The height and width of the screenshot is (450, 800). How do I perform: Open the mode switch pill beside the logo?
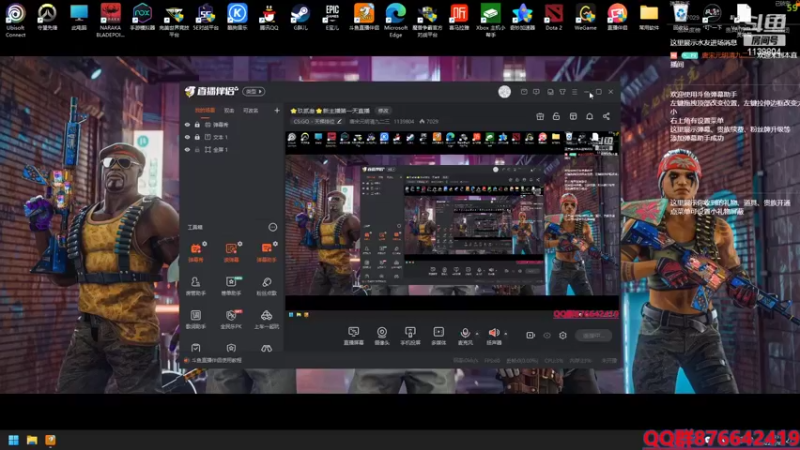pos(254,92)
